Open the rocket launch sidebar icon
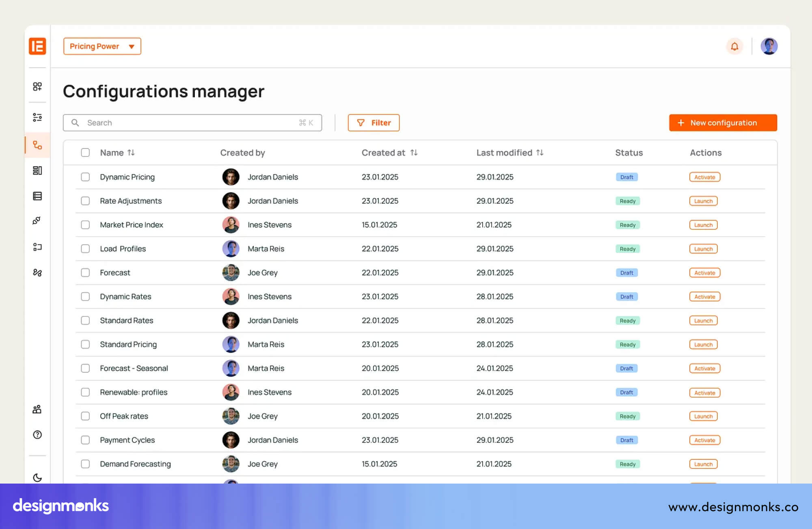812x529 pixels. coord(37,221)
